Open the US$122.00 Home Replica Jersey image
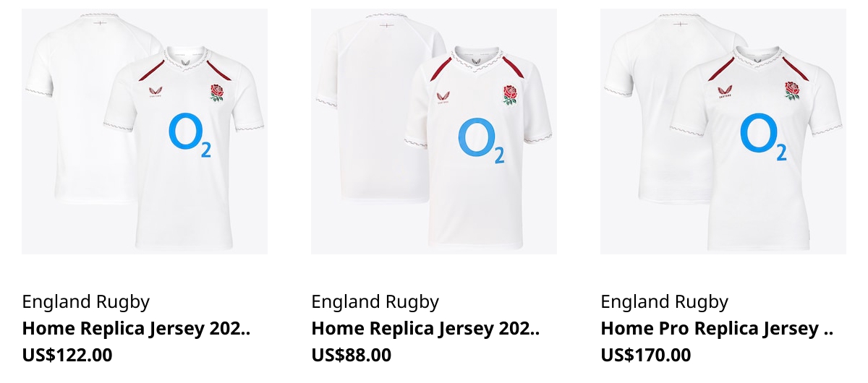868x383 pixels. [145, 132]
